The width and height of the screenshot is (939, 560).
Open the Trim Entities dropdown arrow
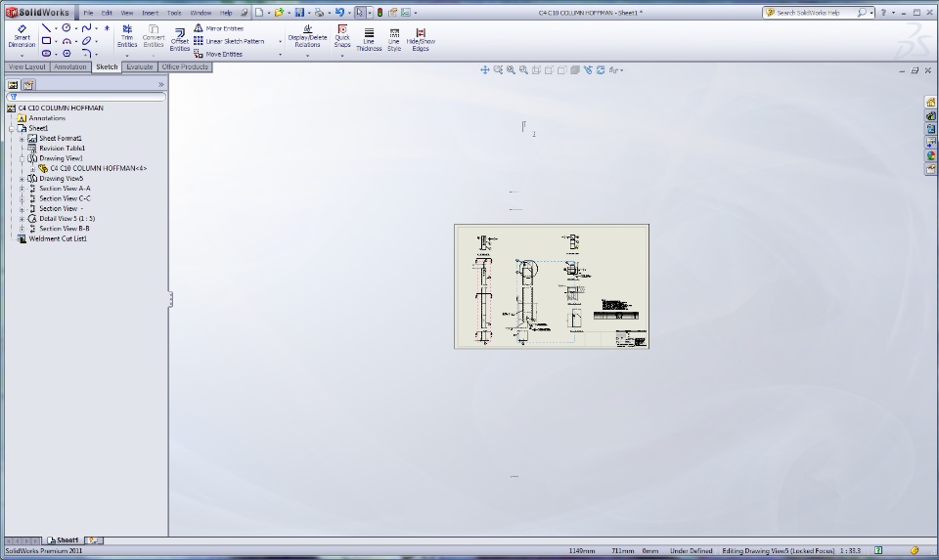pos(127,55)
